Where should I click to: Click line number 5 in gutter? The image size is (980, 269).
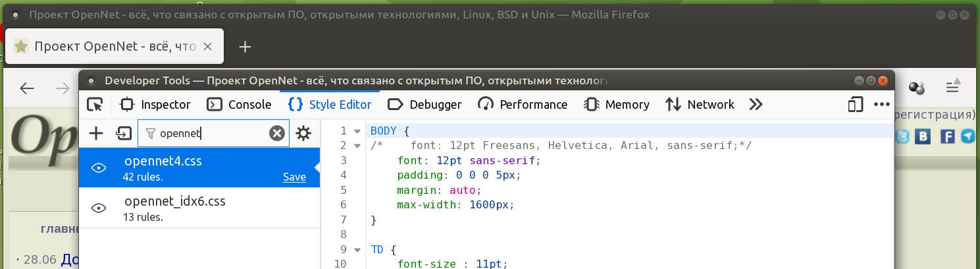tap(343, 190)
